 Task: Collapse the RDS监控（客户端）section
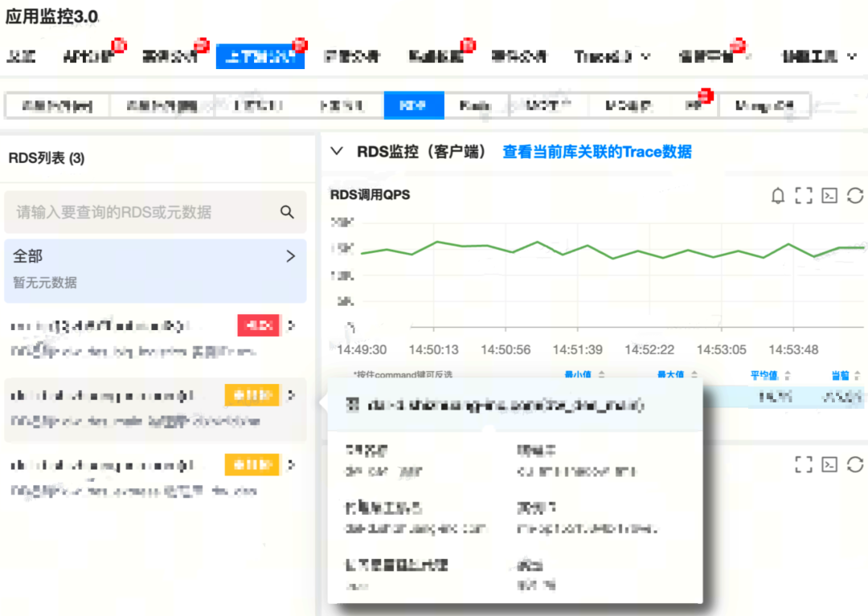pos(337,151)
